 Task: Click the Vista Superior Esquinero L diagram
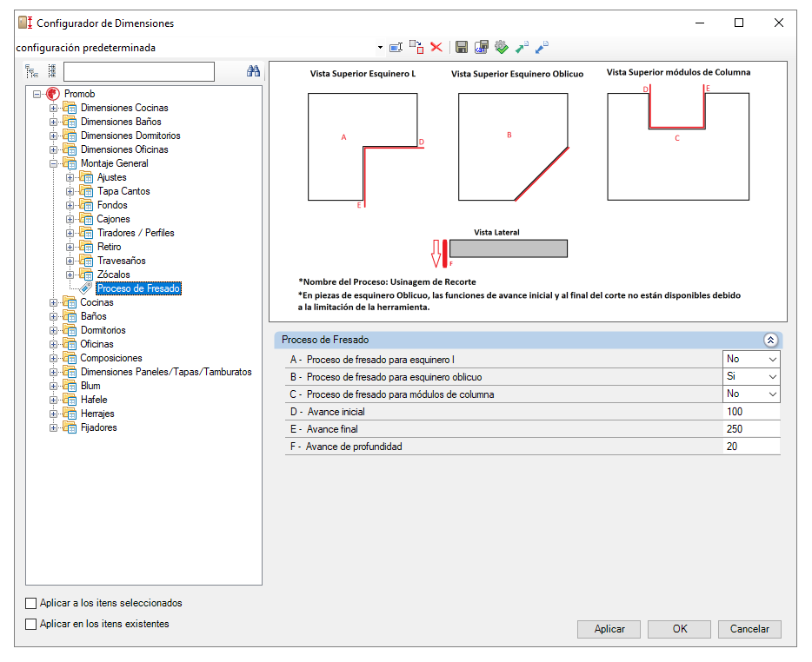[x=366, y=149]
